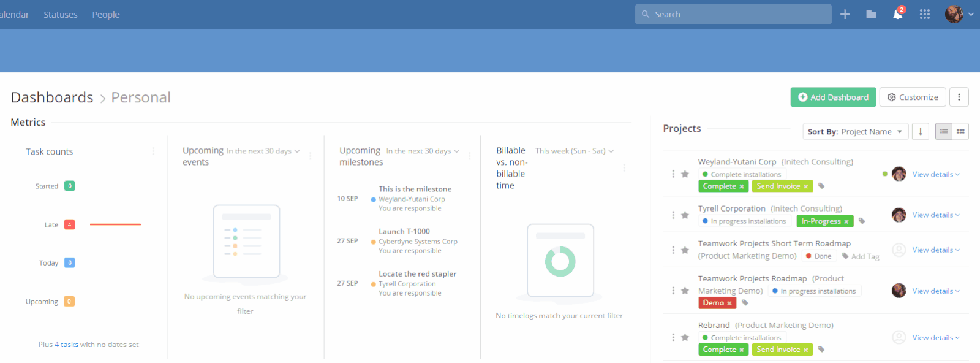980x363 pixels.
Task: Click tag icon on Weyland-Yutani Corp row
Action: tap(821, 186)
